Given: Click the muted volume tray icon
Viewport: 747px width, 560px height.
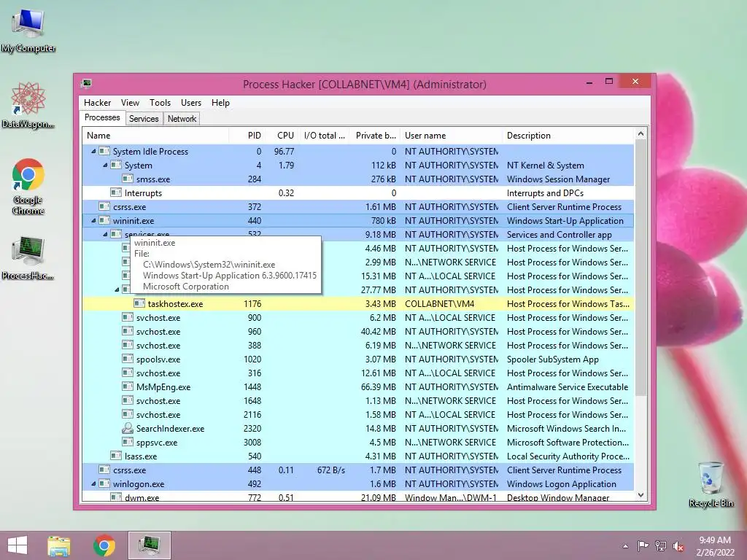Looking at the screenshot, I should coord(678,546).
